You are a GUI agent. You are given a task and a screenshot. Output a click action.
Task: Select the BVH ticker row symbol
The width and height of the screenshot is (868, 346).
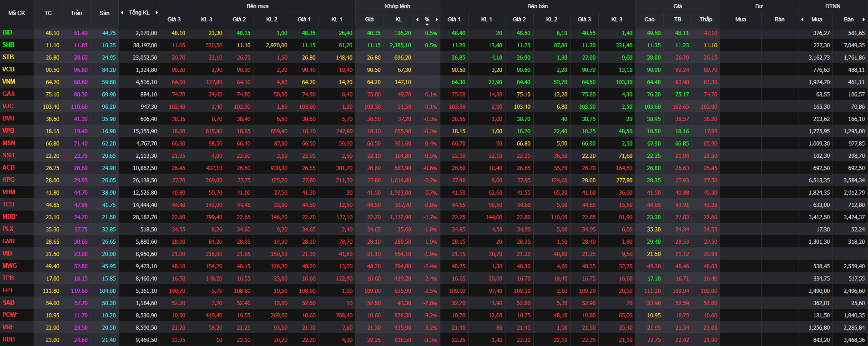pyautogui.click(x=8, y=119)
